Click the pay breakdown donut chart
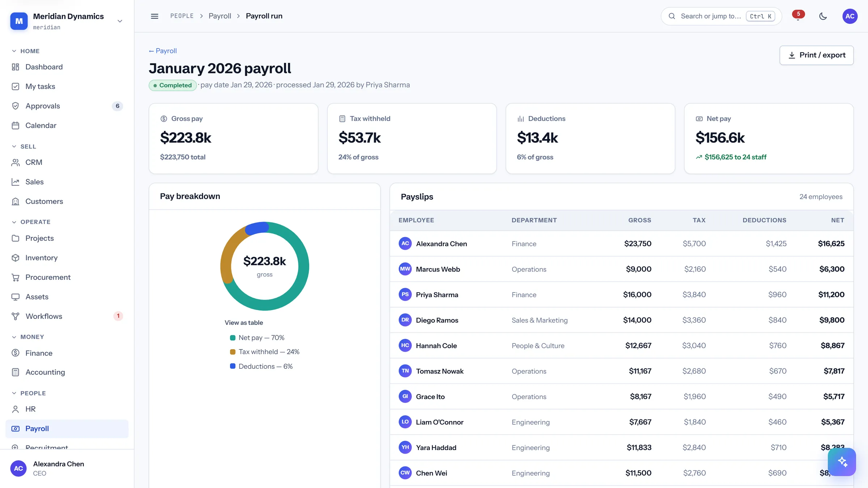This screenshot has height=488, width=868. [x=264, y=266]
